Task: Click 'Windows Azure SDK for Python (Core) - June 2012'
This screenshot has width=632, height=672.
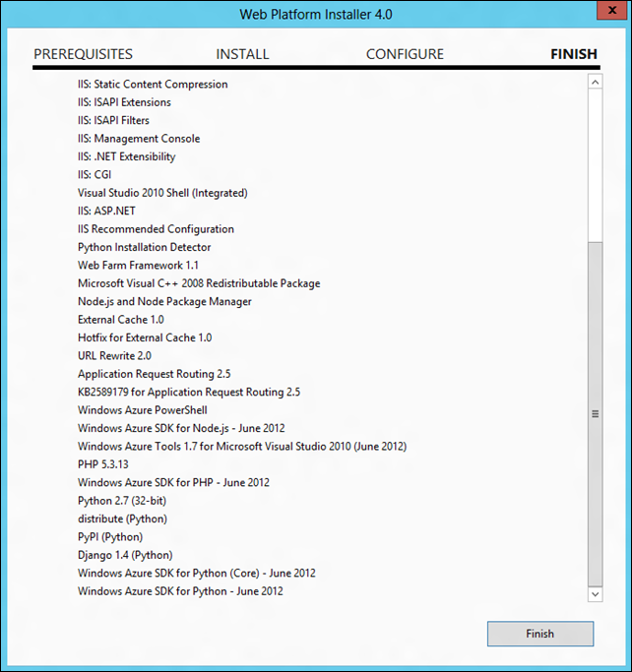Action: [196, 573]
